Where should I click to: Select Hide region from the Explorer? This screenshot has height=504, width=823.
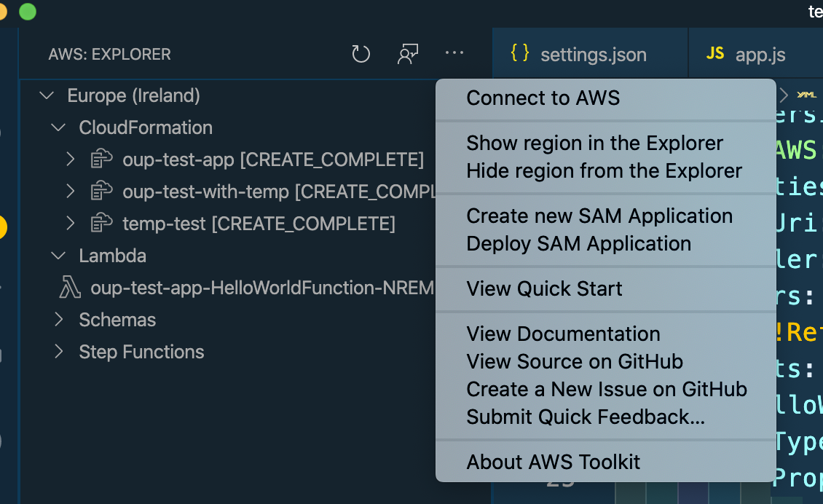point(605,171)
